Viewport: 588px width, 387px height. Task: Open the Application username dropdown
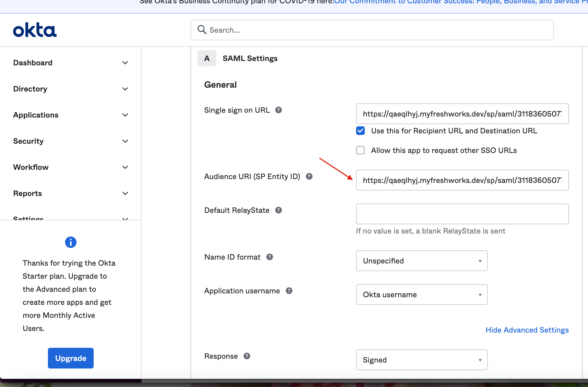(x=422, y=294)
